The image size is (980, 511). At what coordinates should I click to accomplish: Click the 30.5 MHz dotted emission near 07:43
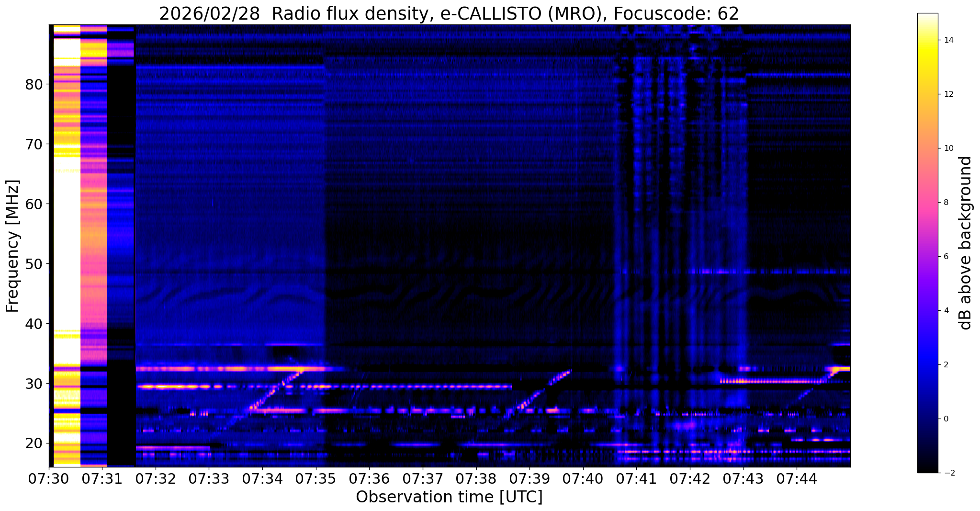click(771, 381)
